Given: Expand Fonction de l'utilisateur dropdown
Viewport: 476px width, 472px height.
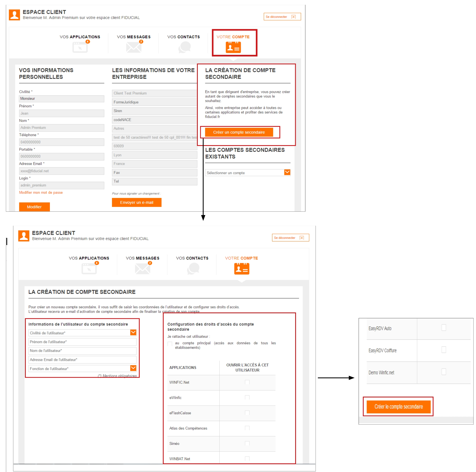Looking at the screenshot, I should pos(133,368).
